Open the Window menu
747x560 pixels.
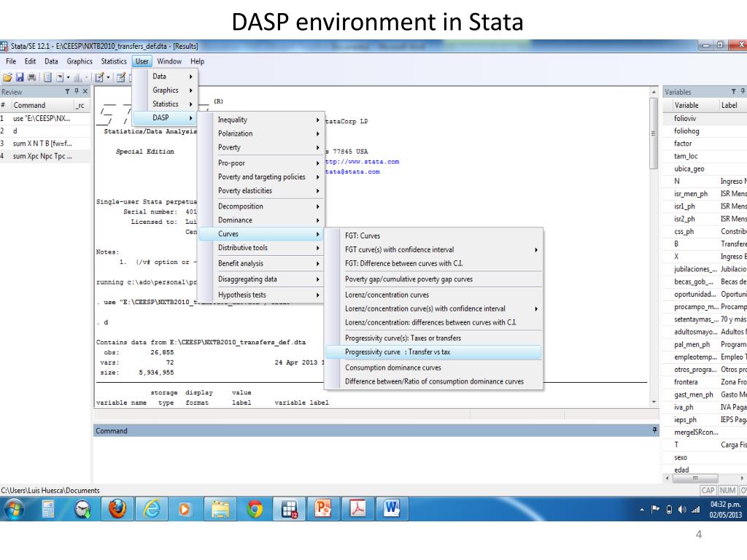pyautogui.click(x=169, y=61)
